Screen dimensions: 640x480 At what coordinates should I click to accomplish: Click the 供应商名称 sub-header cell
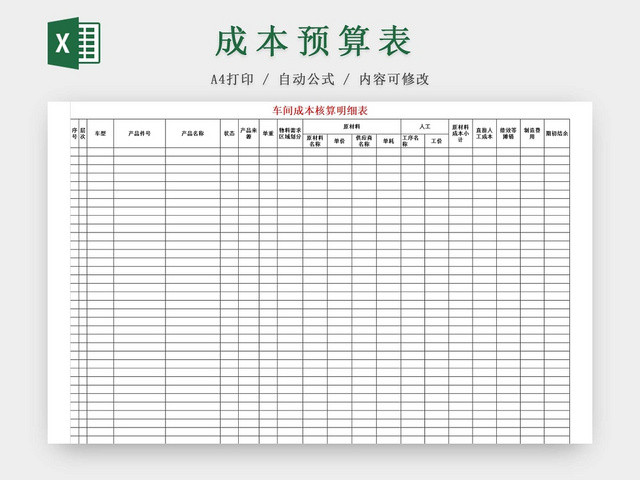[x=364, y=141]
